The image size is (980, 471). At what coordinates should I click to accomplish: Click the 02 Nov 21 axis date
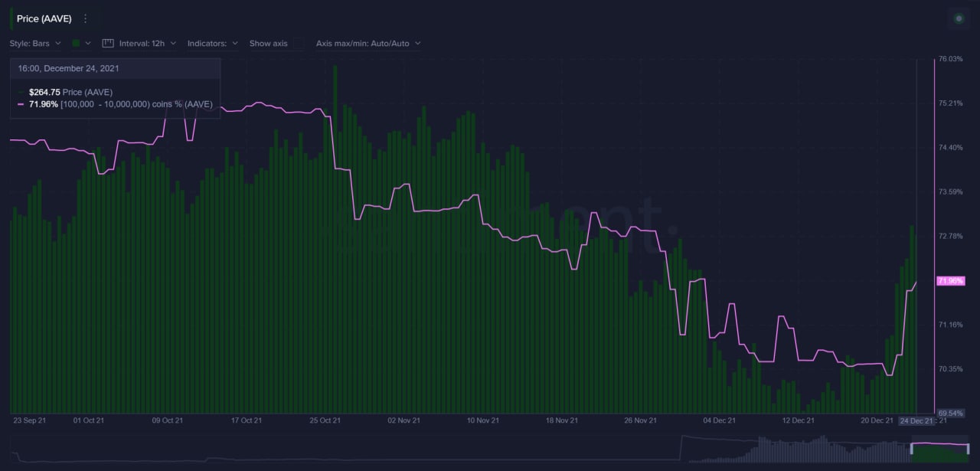click(x=404, y=420)
